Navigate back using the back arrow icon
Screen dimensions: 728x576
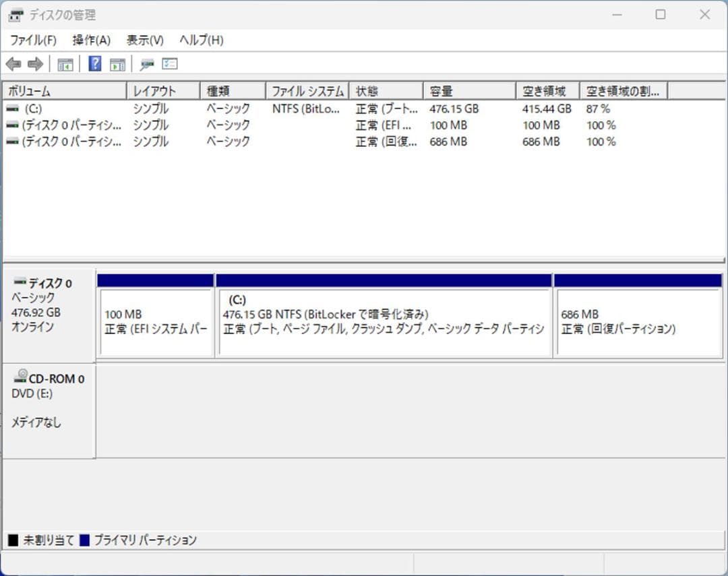13,63
